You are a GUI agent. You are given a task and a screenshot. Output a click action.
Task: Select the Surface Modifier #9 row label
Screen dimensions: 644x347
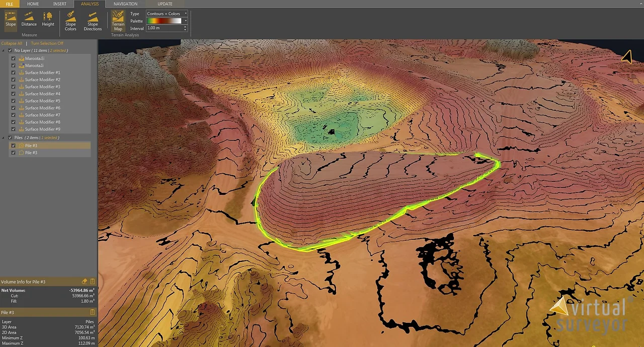point(43,129)
